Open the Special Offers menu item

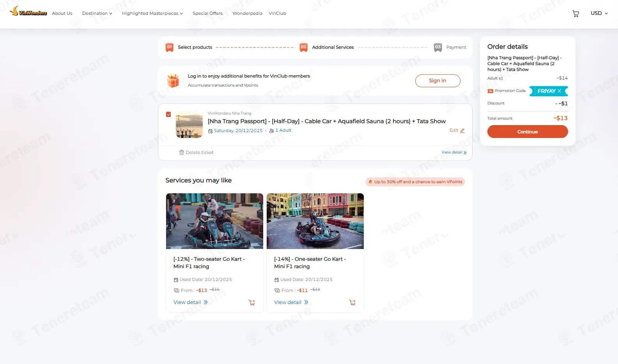(x=207, y=13)
